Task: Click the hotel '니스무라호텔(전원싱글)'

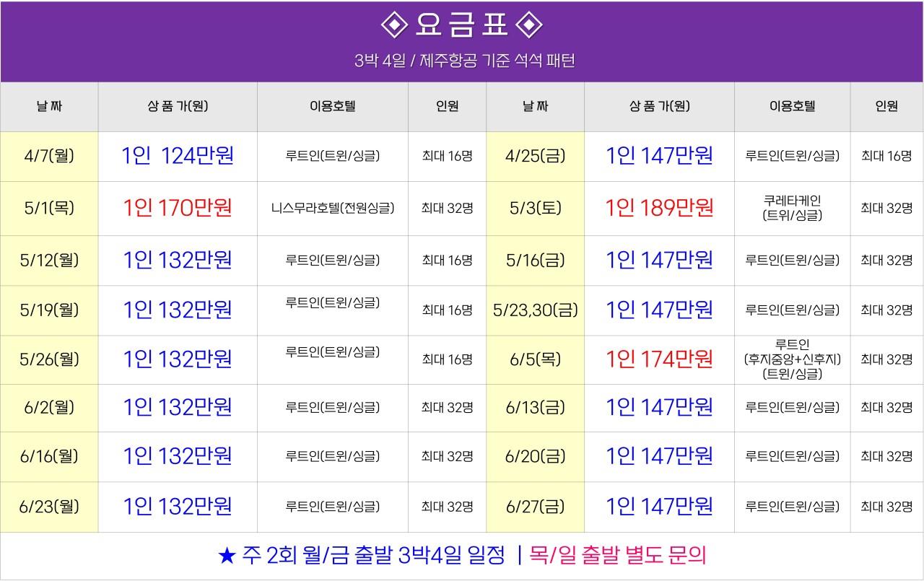Action: [333, 209]
